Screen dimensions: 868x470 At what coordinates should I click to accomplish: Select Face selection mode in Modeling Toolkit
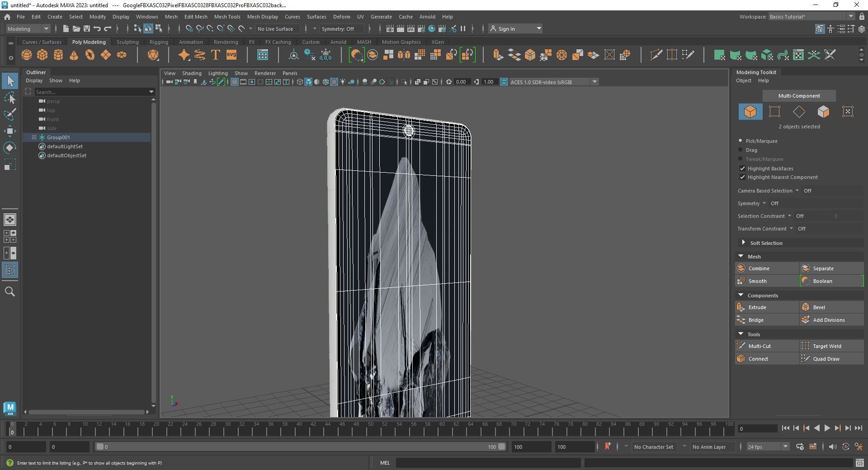(x=823, y=112)
